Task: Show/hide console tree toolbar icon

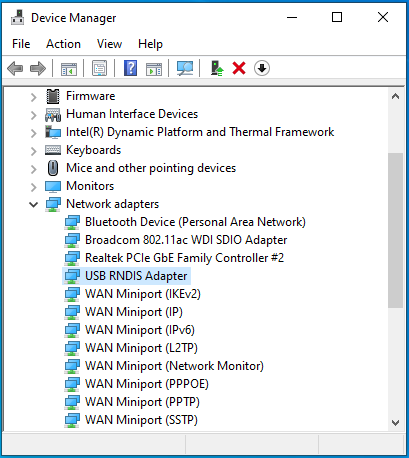Action: [x=69, y=69]
